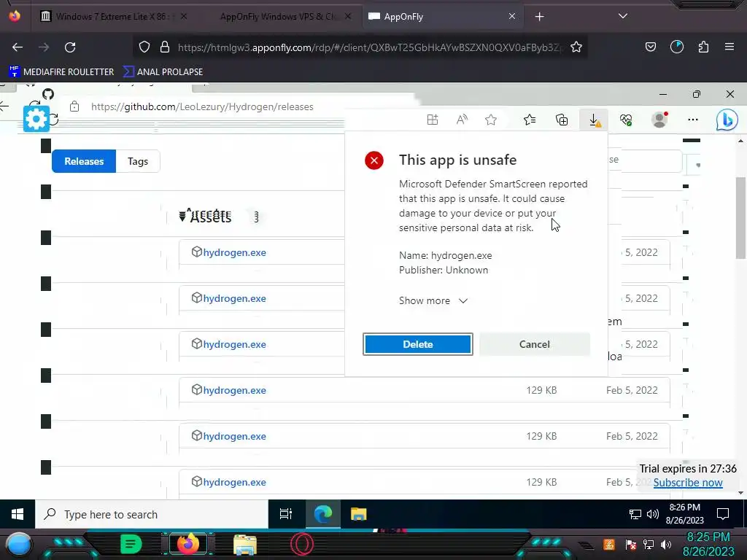
Task: Select the Releases tab on GitHub
Action: coord(84,161)
